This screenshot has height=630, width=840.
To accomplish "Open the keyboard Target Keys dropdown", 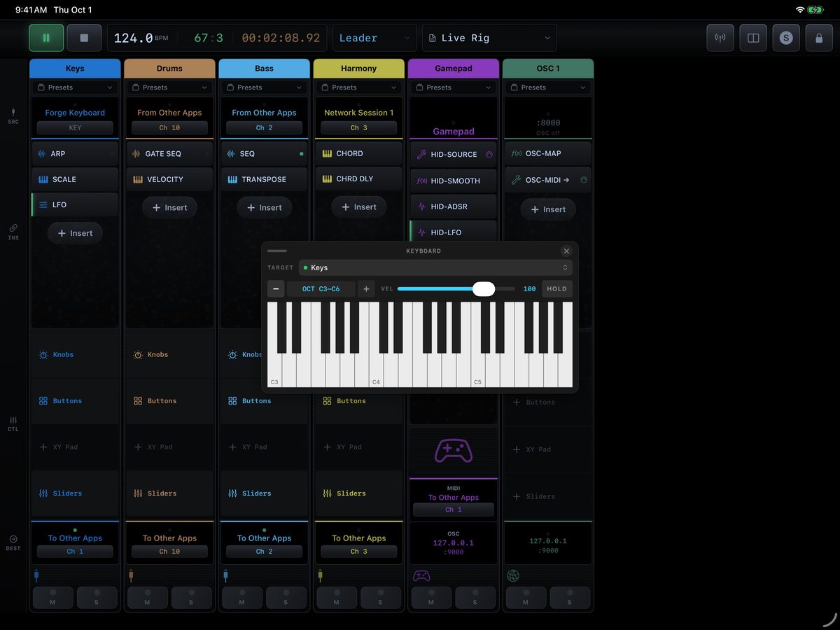I will [x=435, y=267].
